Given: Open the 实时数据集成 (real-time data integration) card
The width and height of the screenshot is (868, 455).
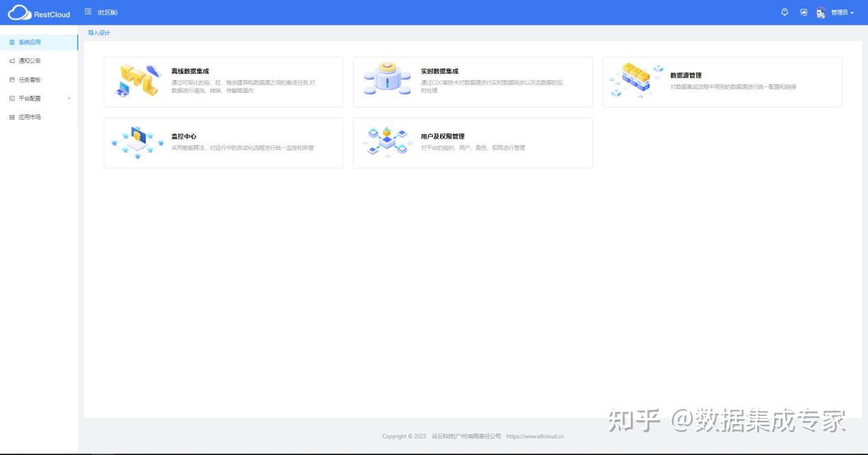Looking at the screenshot, I should tap(473, 81).
